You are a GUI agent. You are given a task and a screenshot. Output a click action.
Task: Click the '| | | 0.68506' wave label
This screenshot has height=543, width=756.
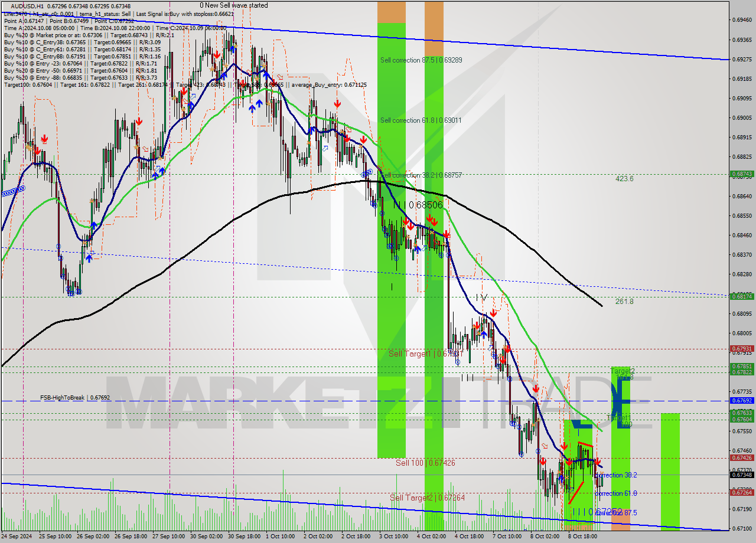[x=418, y=205]
